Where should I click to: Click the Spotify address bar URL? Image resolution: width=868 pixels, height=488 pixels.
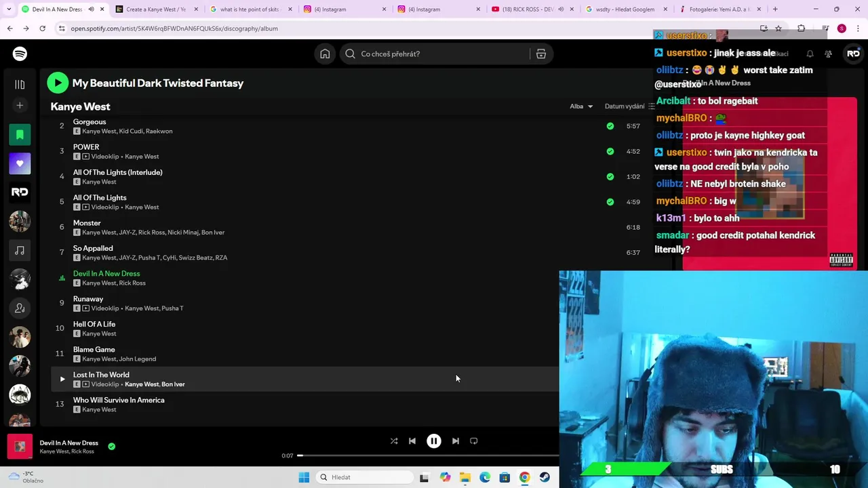coord(174,28)
